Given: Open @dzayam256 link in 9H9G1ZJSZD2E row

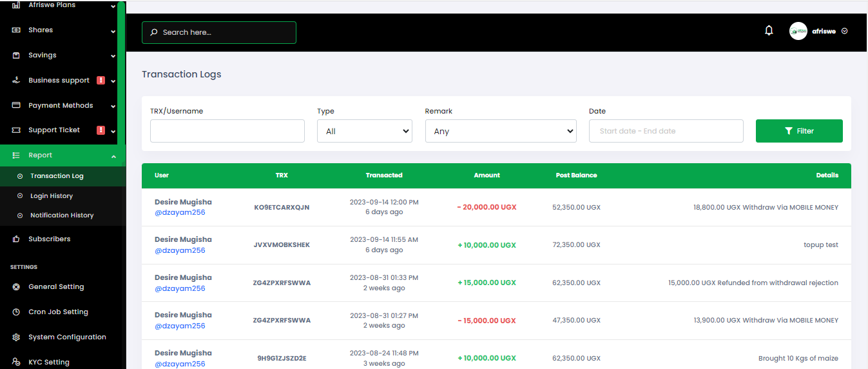Looking at the screenshot, I should click(180, 364).
